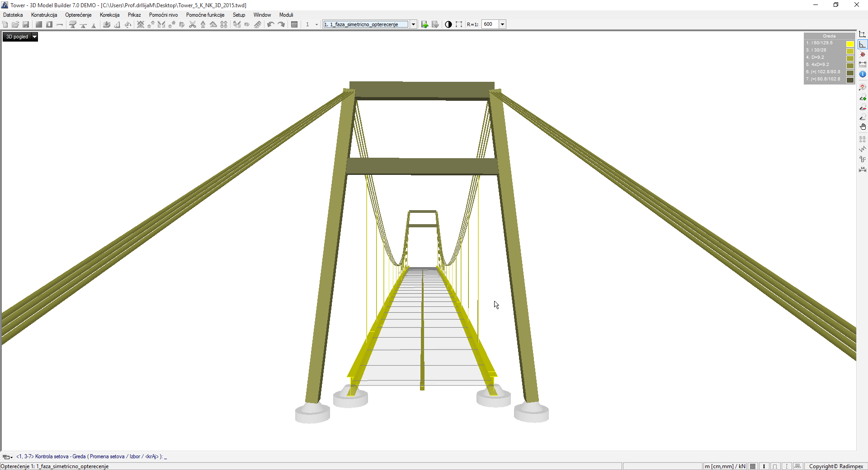The width and height of the screenshot is (868, 470).
Task: Expand the load case 1_faza_simetricno_opterecenje dropdown
Action: coord(413,24)
